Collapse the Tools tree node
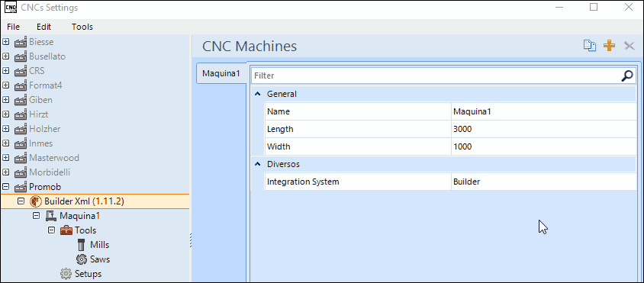 point(51,230)
